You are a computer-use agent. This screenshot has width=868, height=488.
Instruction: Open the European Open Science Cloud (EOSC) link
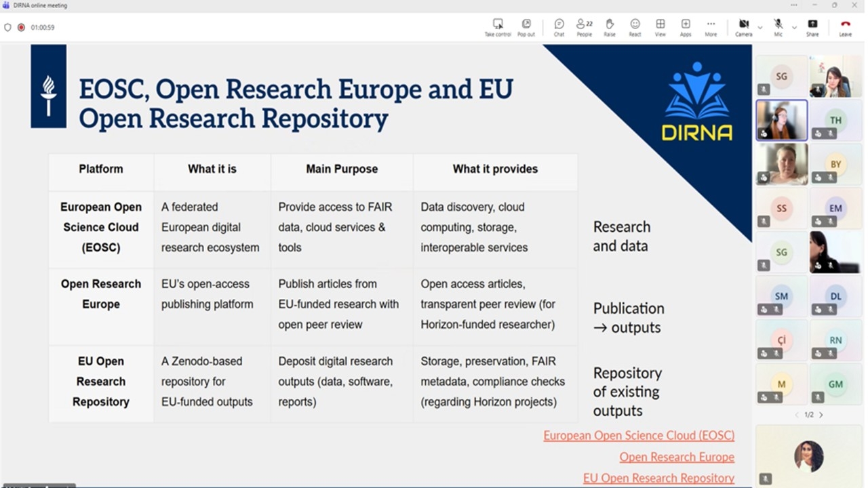(x=638, y=436)
